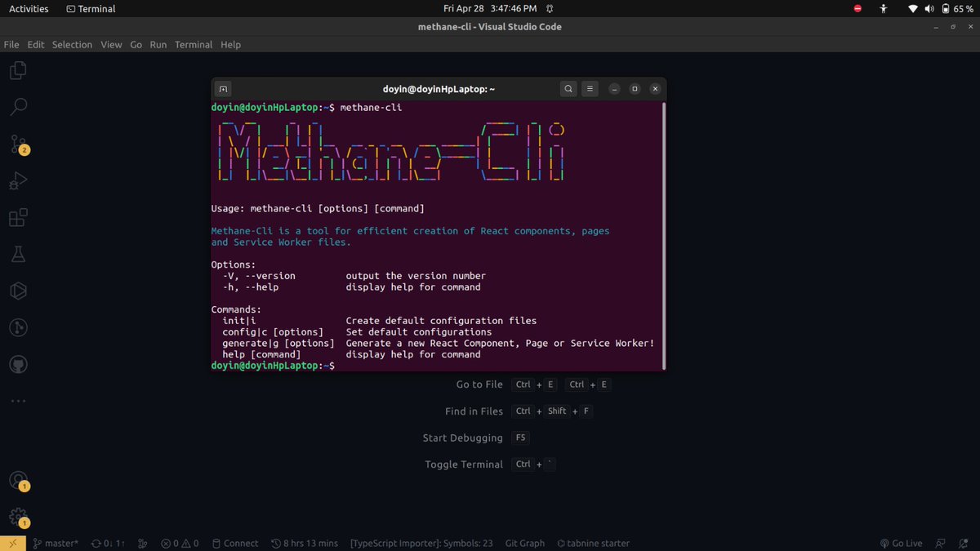
Task: Click the 8 hrs 13 mins time tracker
Action: click(x=305, y=543)
